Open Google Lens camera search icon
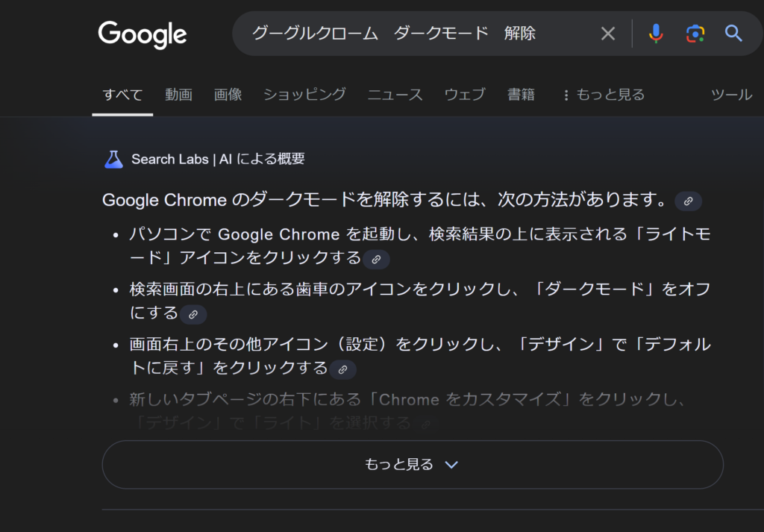764x532 pixels. 695,34
